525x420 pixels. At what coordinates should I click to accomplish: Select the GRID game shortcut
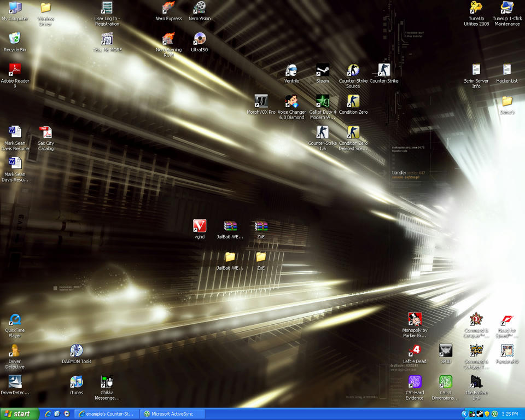446,354
